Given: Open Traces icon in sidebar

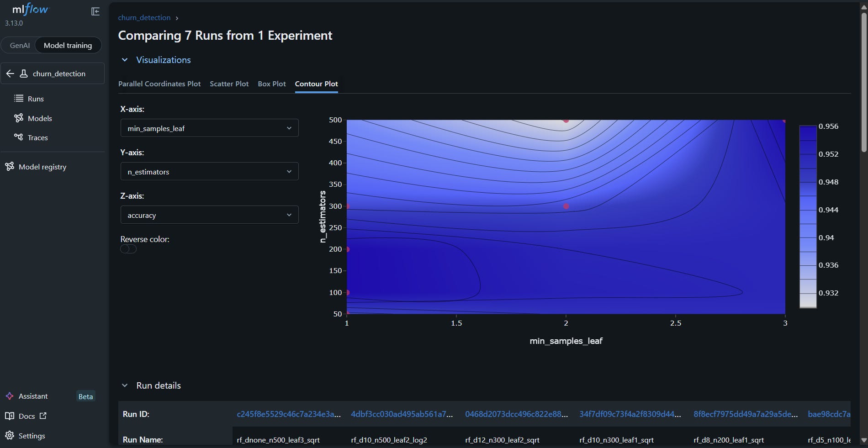Looking at the screenshot, I should [x=19, y=137].
